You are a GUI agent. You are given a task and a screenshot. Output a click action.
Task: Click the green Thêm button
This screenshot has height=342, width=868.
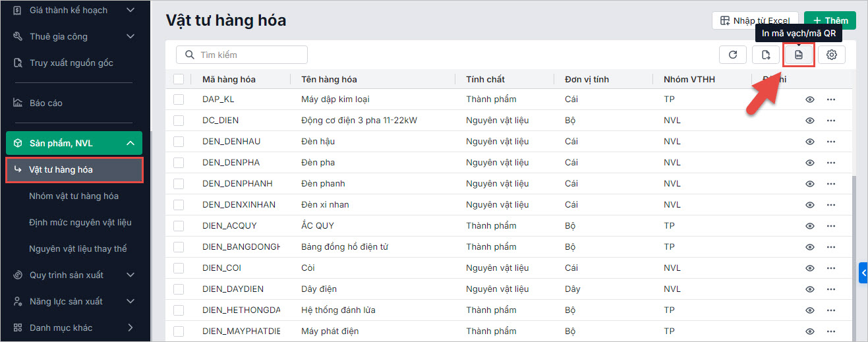(829, 21)
